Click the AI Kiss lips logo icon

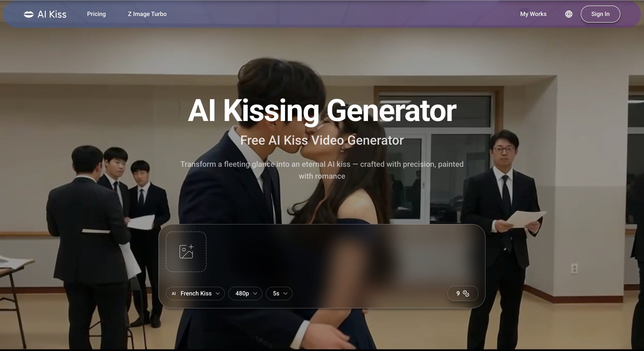[29, 14]
